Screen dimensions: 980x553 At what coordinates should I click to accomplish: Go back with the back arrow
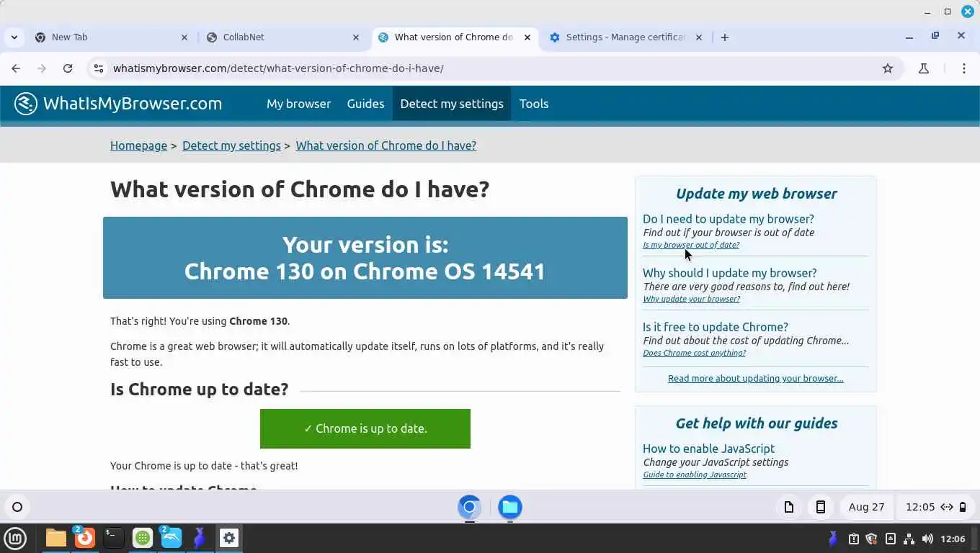click(16, 68)
